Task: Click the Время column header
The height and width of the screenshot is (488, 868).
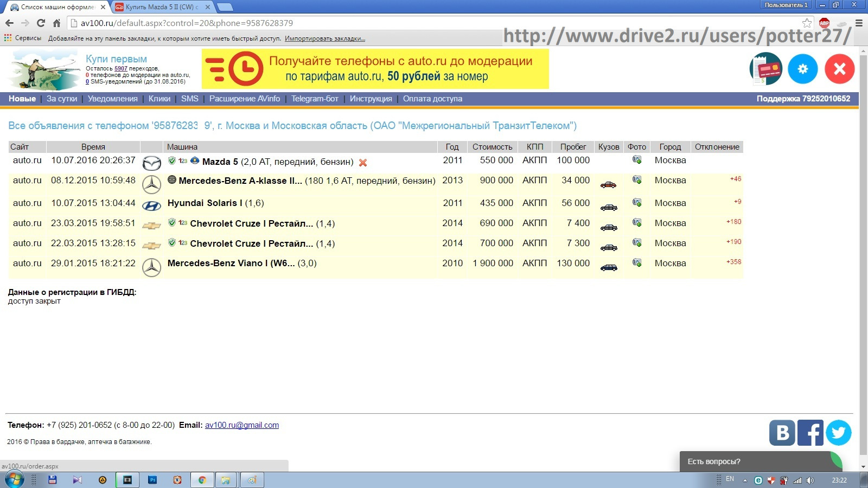Action: point(93,147)
